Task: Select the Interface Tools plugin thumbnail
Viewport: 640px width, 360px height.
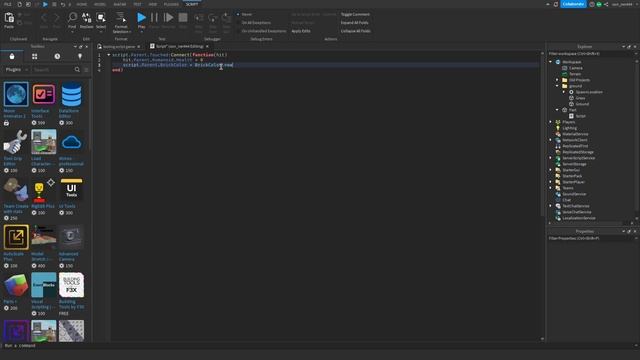Action: pyautogui.click(x=44, y=94)
